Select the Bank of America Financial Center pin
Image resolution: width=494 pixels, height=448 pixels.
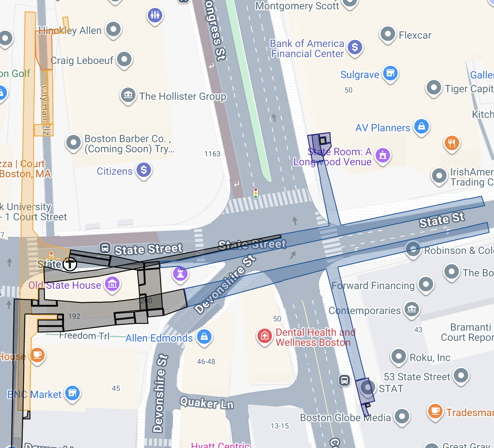tap(355, 47)
